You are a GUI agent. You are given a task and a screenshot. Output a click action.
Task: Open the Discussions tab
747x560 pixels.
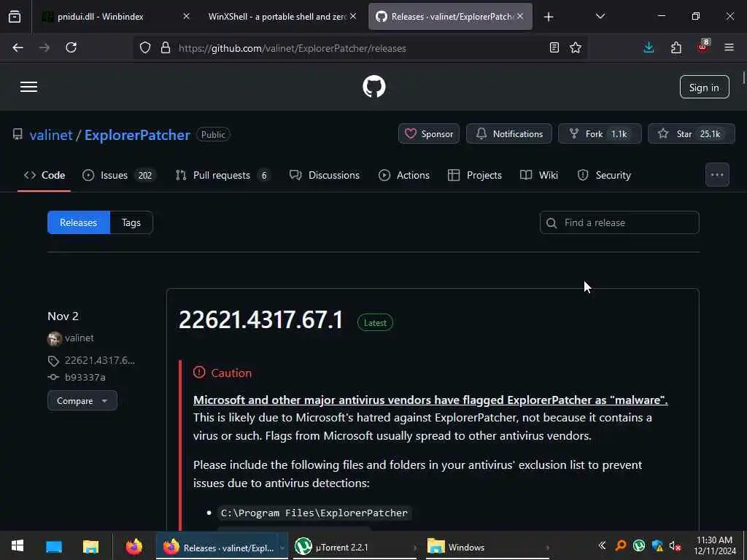coord(325,175)
